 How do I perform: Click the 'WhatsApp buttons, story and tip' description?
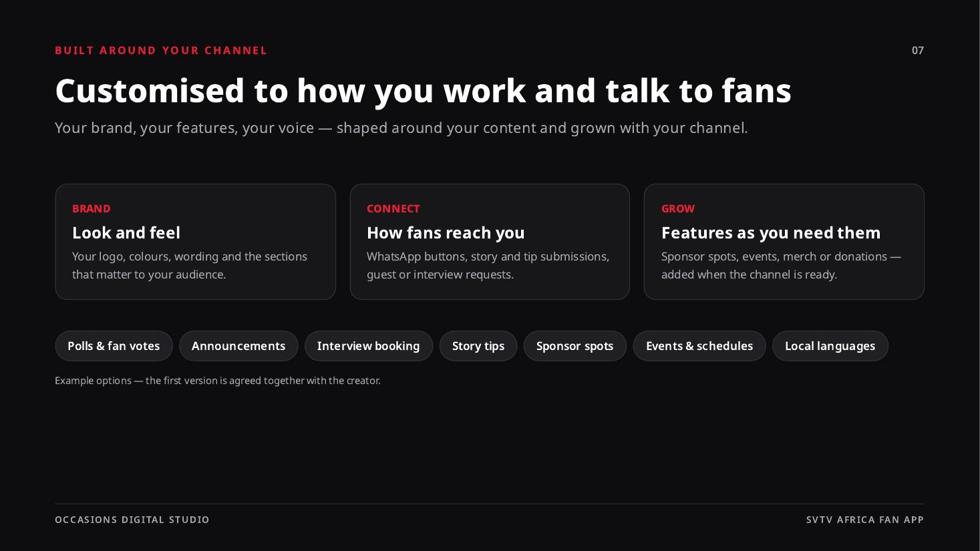tap(488, 265)
